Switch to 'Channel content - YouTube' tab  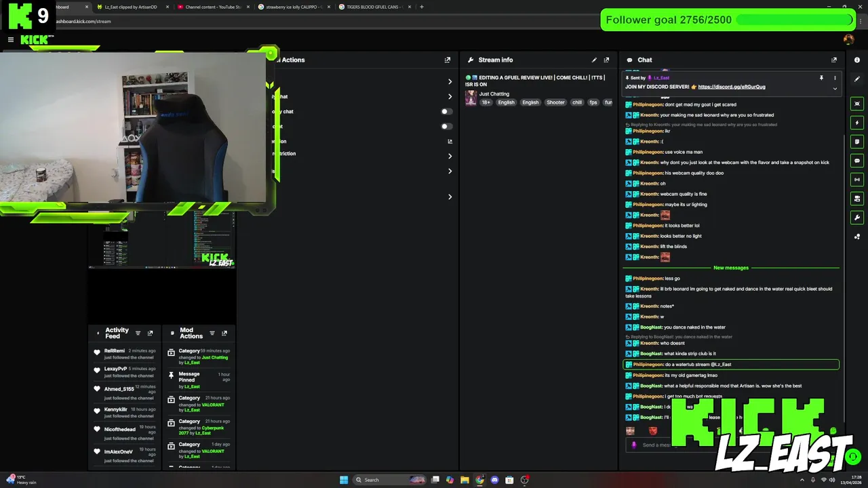[x=212, y=7]
